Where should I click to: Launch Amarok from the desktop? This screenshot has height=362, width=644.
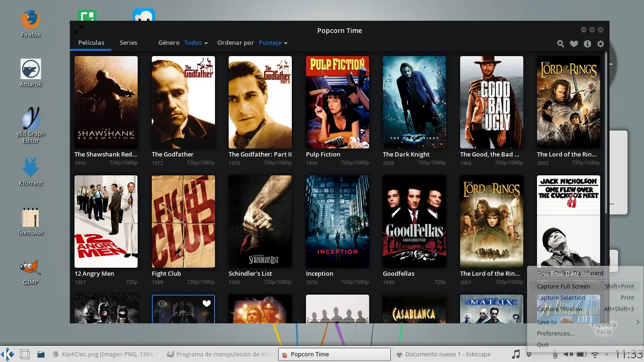point(31,73)
